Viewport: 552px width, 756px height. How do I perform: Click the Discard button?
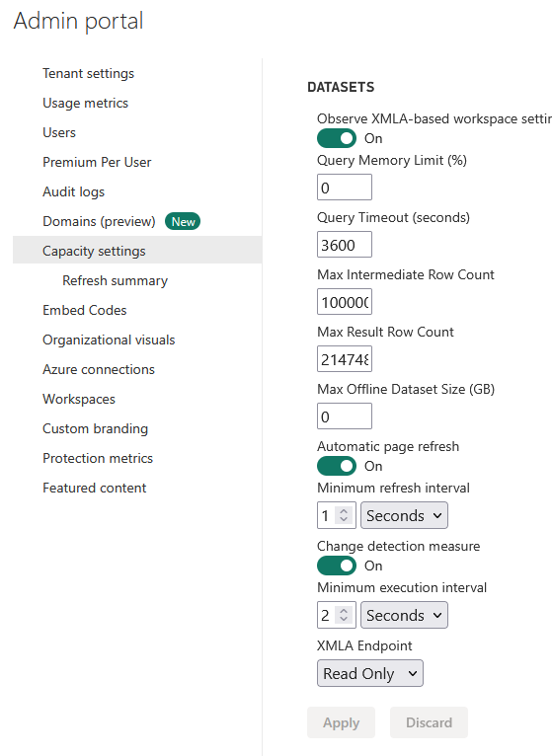click(x=429, y=722)
